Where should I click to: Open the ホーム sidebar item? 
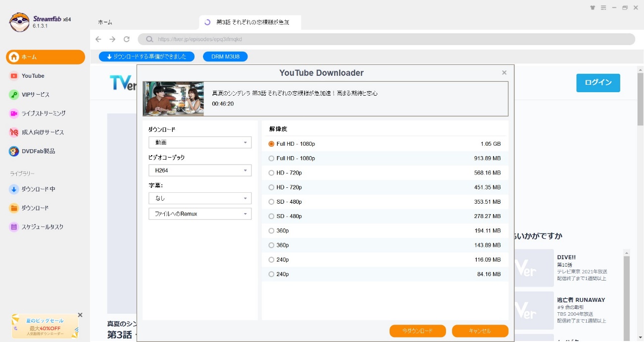tap(46, 57)
